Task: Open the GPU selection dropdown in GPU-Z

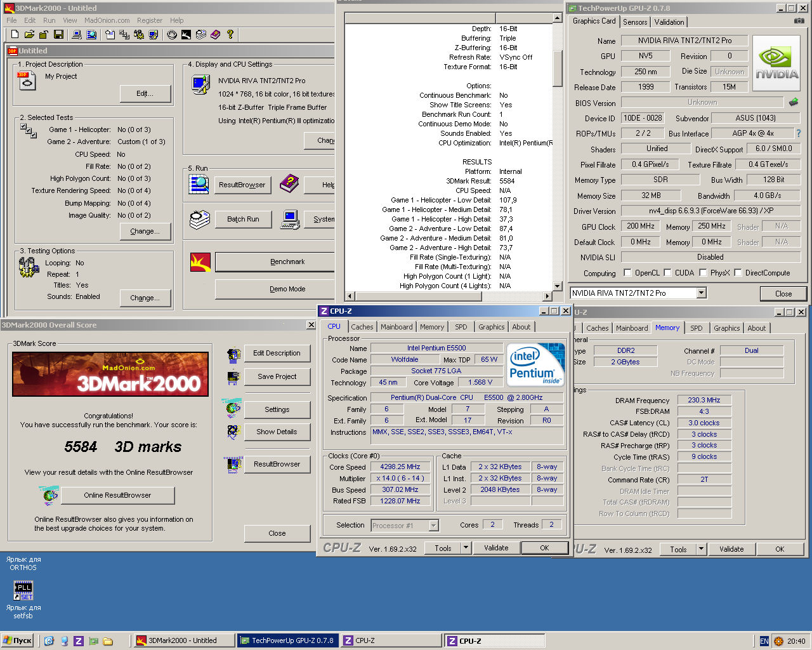Action: pos(701,293)
